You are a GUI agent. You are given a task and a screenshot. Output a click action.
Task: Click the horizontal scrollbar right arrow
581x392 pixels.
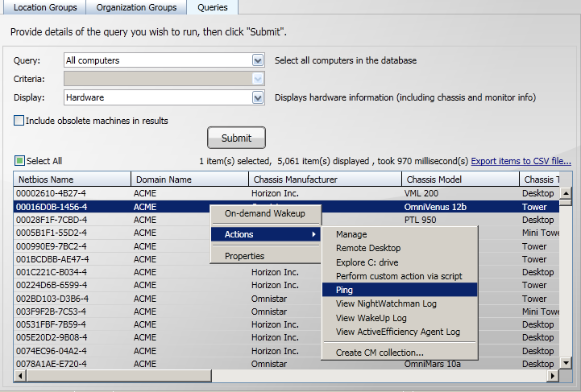[552, 376]
